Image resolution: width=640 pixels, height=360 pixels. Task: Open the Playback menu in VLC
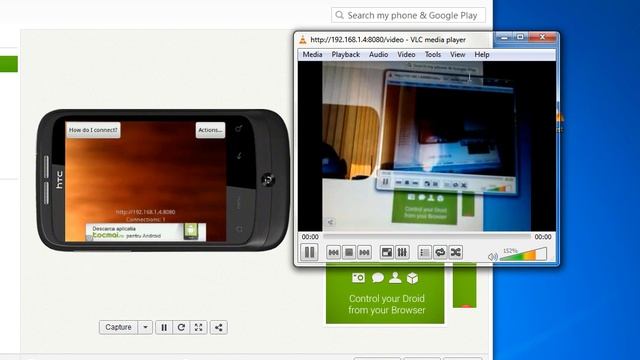[x=345, y=54]
